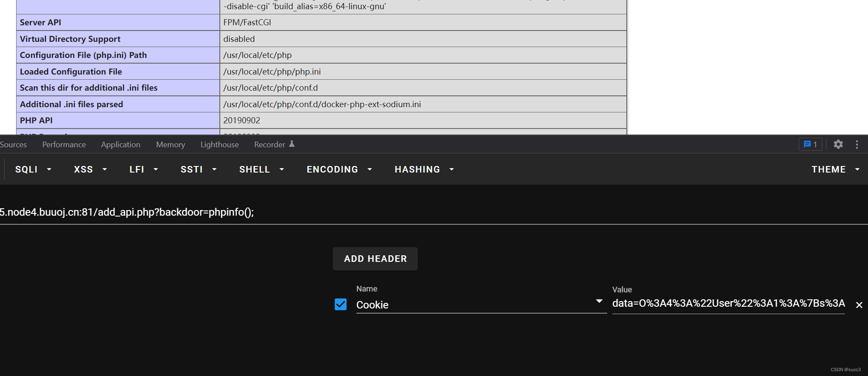Open the THEME dropdown menu

pyautogui.click(x=835, y=169)
